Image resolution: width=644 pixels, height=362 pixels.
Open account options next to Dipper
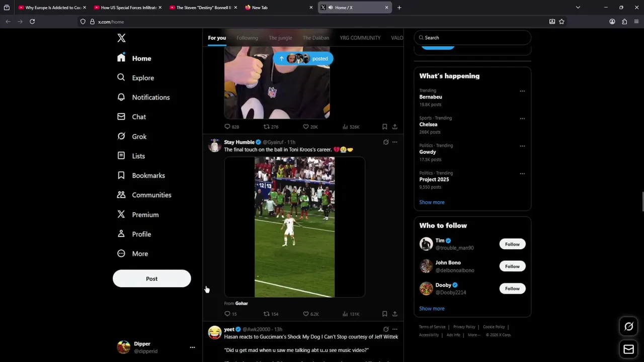[x=192, y=347]
